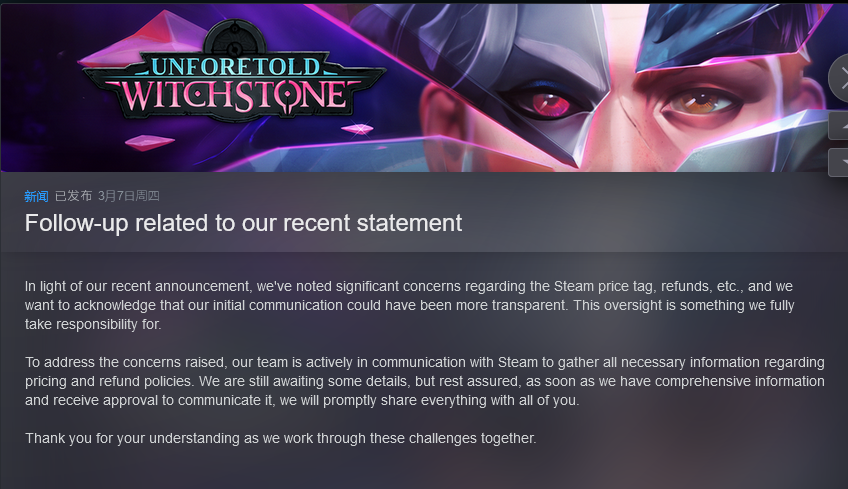Close the news announcement popup
The image size is (848, 489).
(841, 77)
